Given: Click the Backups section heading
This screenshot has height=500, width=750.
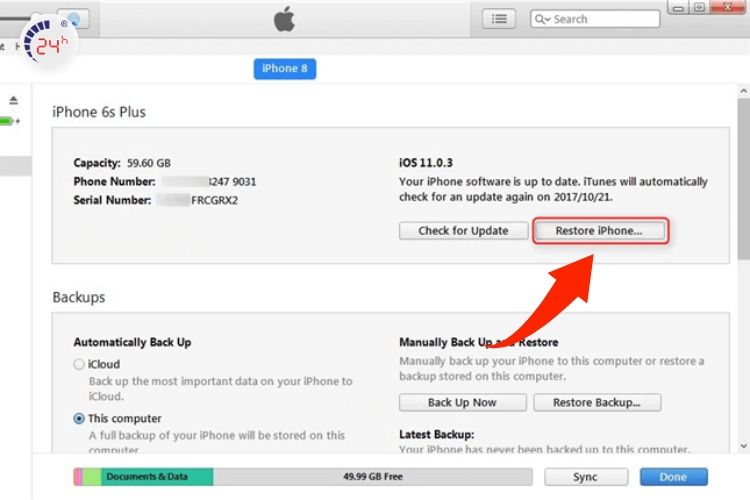Looking at the screenshot, I should pyautogui.click(x=79, y=297).
